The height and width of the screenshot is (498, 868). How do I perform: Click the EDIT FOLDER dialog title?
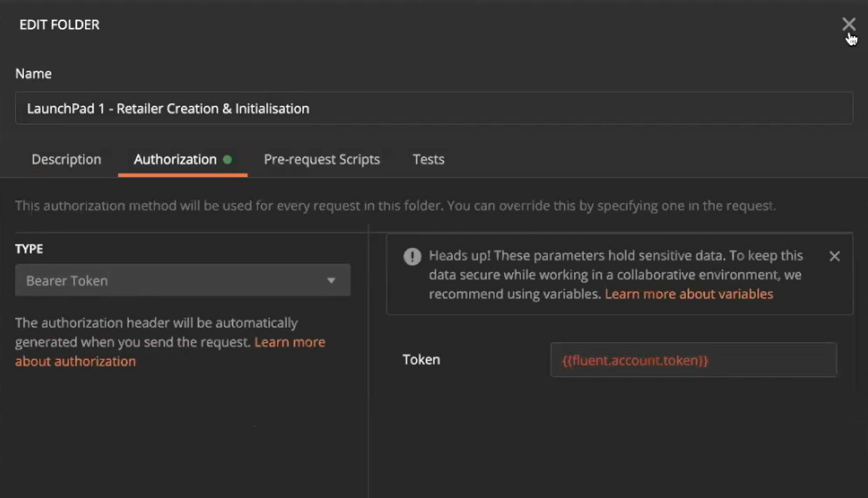[x=59, y=25]
